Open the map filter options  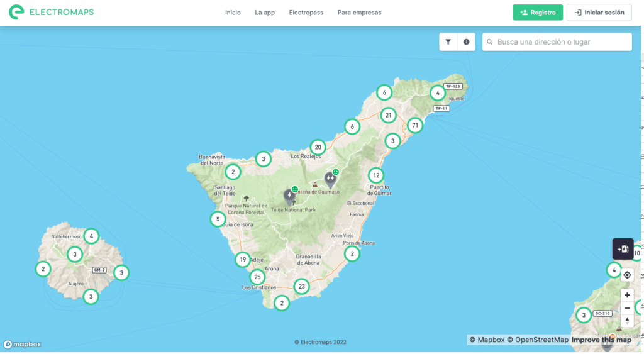coord(448,42)
